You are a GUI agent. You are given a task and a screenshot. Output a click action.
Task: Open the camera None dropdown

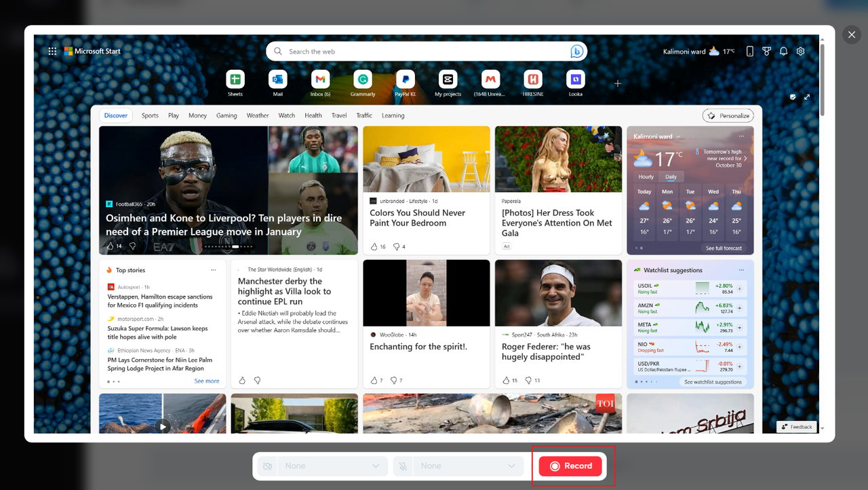(x=332, y=466)
